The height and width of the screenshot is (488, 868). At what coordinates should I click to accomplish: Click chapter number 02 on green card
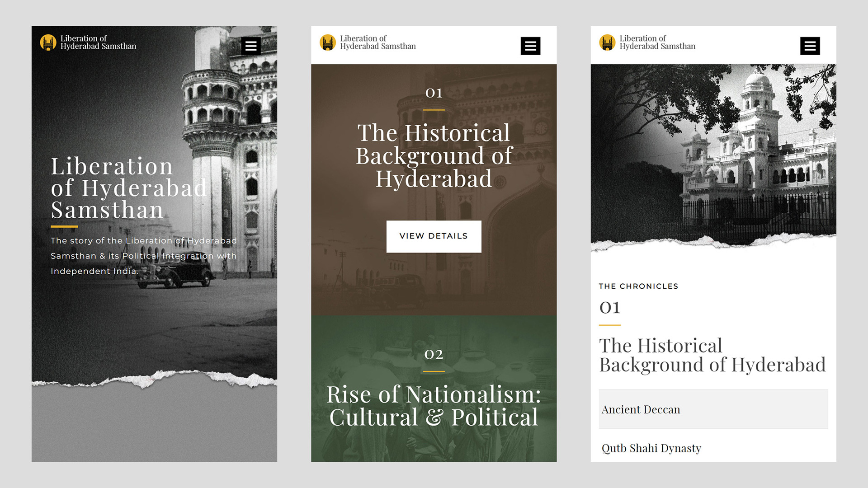(x=434, y=355)
